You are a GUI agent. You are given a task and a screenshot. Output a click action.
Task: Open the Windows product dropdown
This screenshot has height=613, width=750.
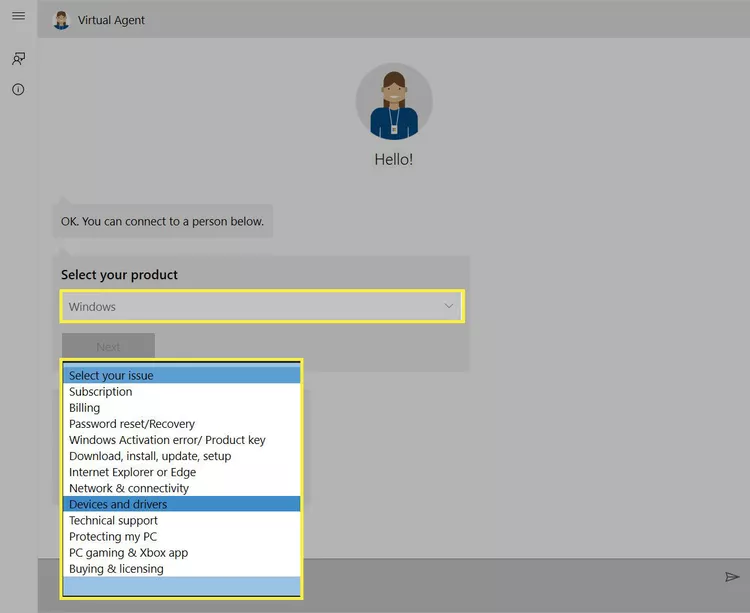point(262,306)
